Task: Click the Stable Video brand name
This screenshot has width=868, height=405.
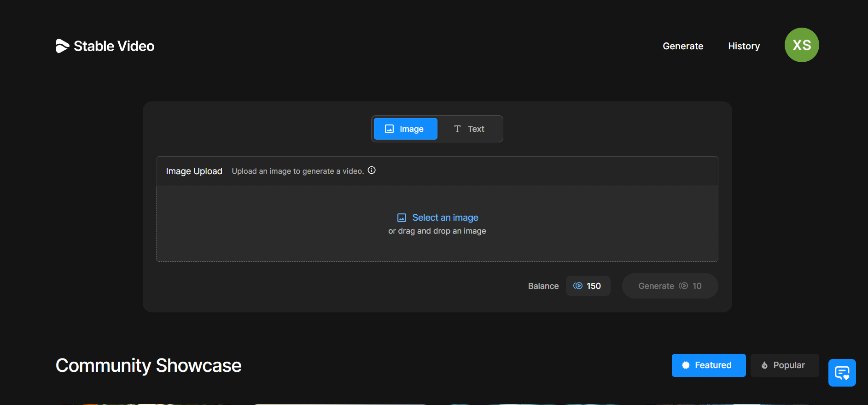Action: 114,46
